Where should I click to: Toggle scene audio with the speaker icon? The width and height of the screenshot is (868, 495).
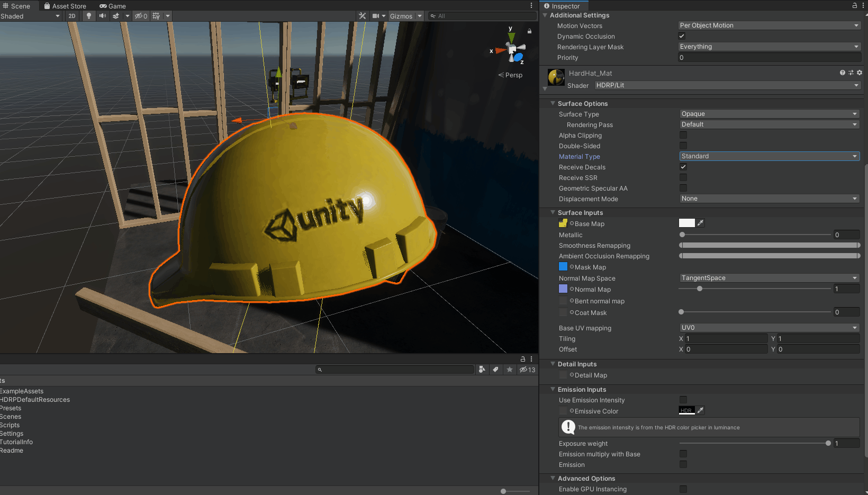[x=103, y=16]
